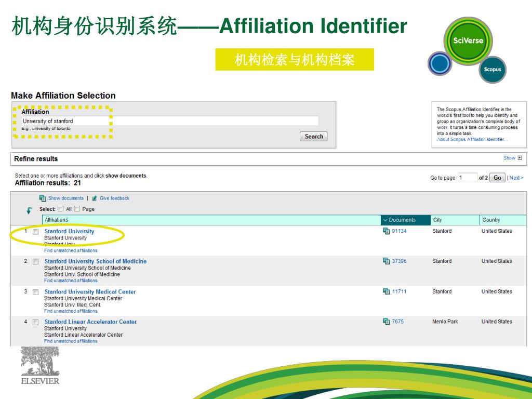Click the Affiliations column header

[x=211, y=220]
